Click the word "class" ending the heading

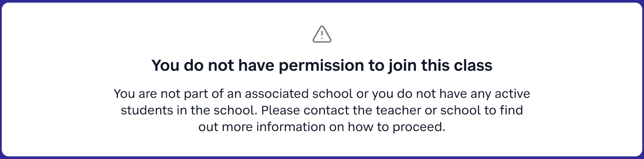click(x=473, y=66)
